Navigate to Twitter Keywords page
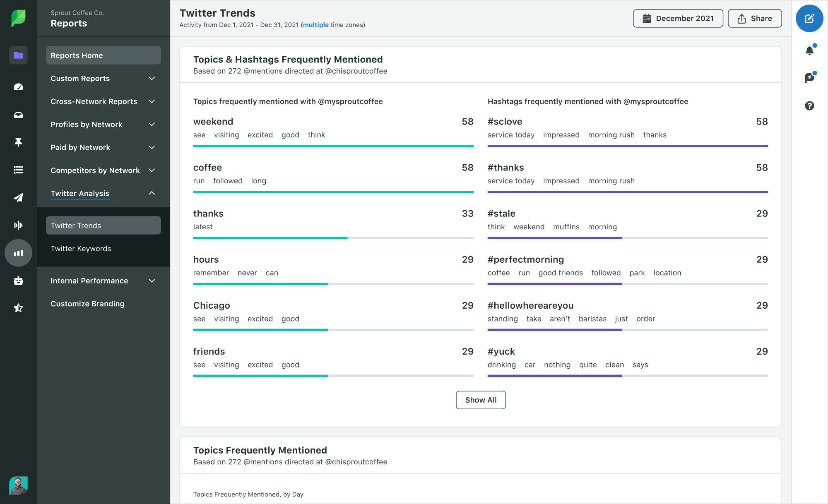Viewport: 828px width, 504px height. coord(80,248)
